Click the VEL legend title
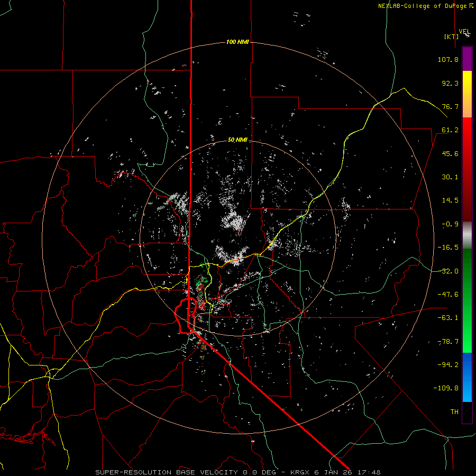476x476 pixels. (x=464, y=32)
